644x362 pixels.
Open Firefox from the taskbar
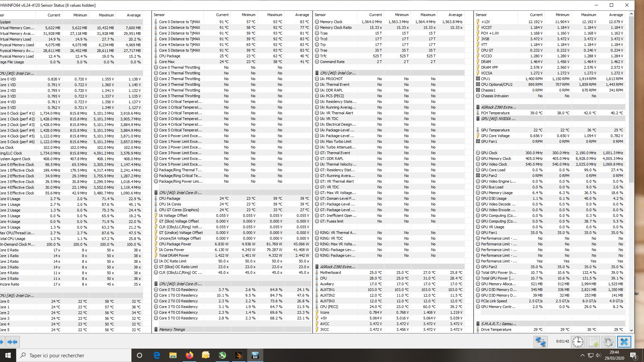(x=190, y=355)
